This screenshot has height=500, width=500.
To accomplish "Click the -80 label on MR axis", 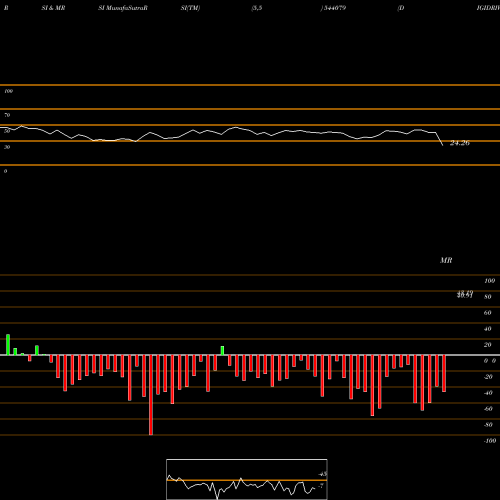I will pyautogui.click(x=488, y=425).
